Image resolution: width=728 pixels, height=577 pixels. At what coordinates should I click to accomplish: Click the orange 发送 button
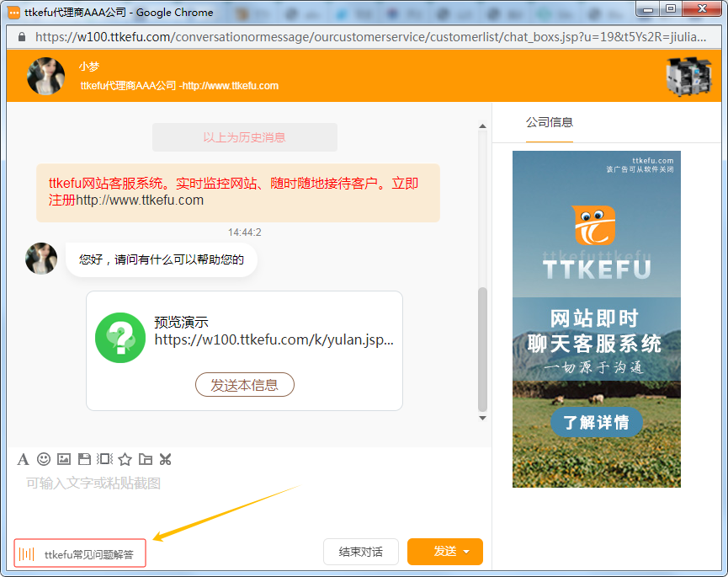444,552
